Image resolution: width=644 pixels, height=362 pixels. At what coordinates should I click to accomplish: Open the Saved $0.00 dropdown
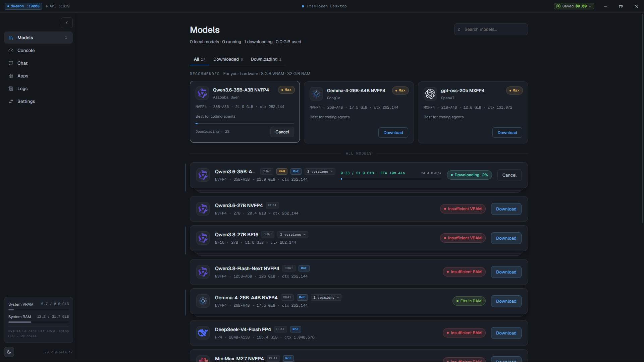[574, 6]
